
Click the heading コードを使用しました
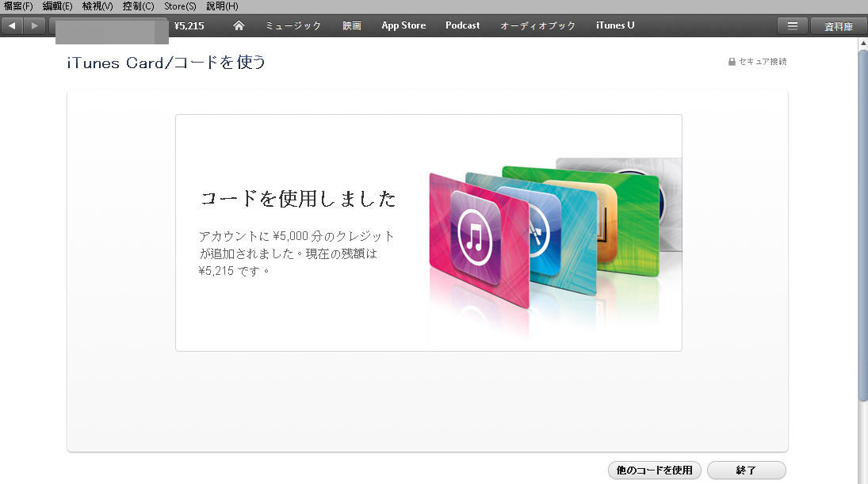point(298,199)
